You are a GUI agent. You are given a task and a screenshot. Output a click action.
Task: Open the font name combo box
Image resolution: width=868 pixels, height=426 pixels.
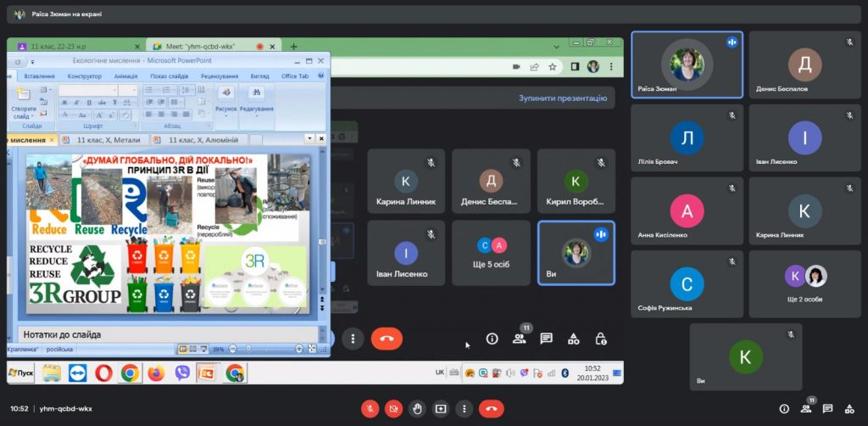click(88, 90)
